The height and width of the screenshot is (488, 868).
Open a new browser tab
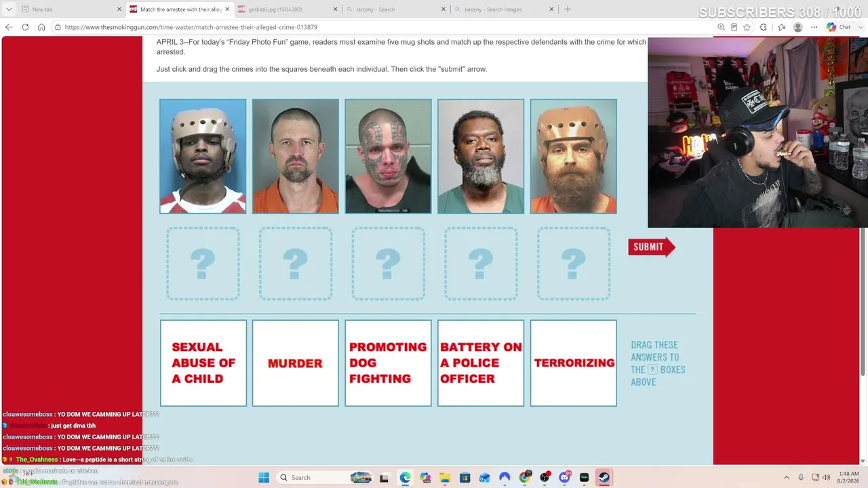pyautogui.click(x=568, y=9)
